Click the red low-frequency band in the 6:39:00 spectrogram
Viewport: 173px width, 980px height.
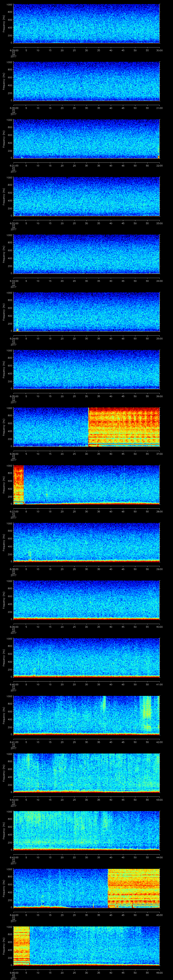[86, 619]
